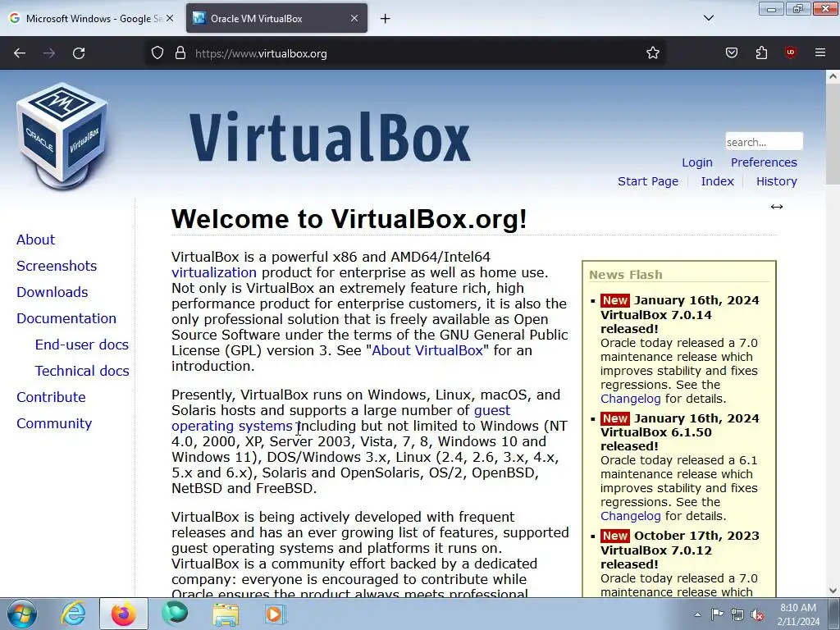Open the Index link
This screenshot has height=630, width=840.
pyautogui.click(x=717, y=181)
